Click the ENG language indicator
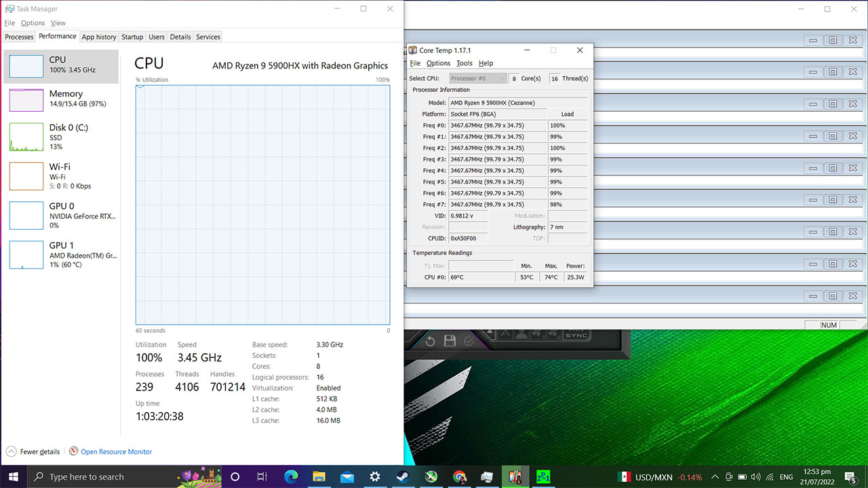Viewport: 868px width, 488px height. tap(787, 477)
